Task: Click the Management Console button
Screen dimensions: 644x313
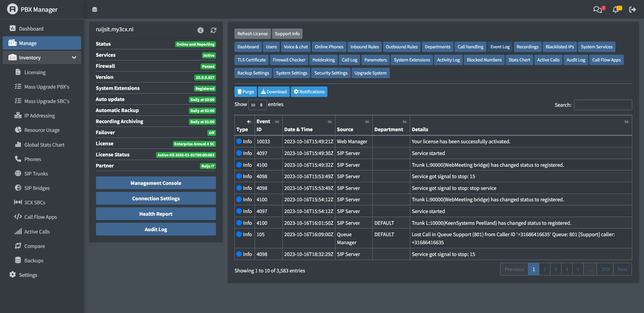Action: point(156,183)
